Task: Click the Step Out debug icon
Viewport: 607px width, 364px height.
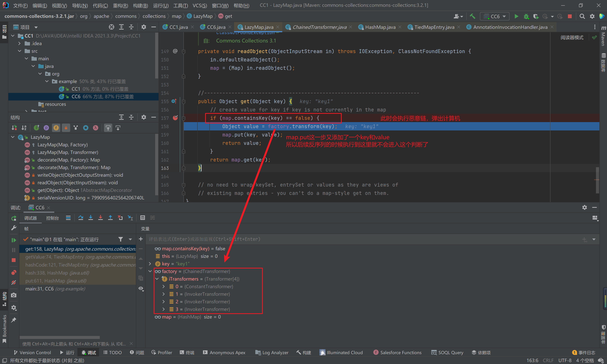Action: (x=110, y=218)
